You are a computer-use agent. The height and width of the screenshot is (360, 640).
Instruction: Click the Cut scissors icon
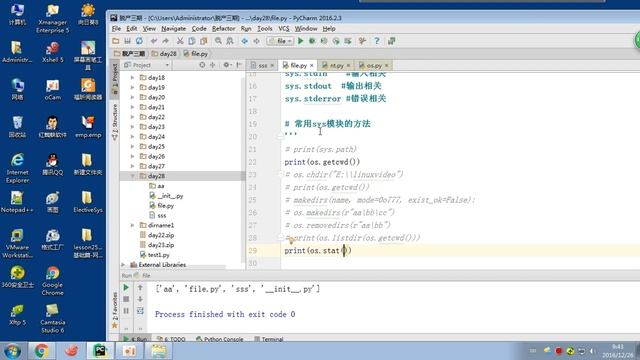click(x=180, y=41)
